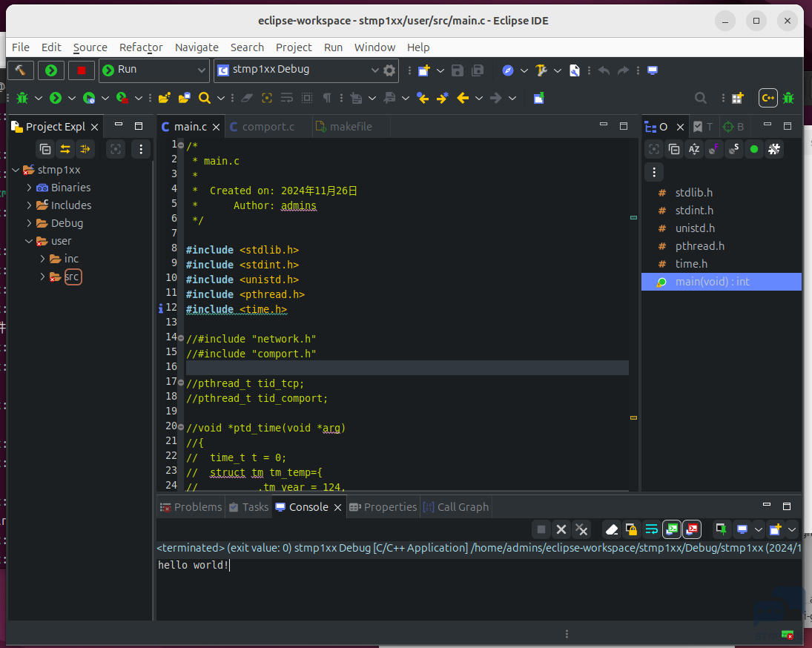The image size is (812, 648).
Task: Open the Problems tab
Action: [191, 507]
